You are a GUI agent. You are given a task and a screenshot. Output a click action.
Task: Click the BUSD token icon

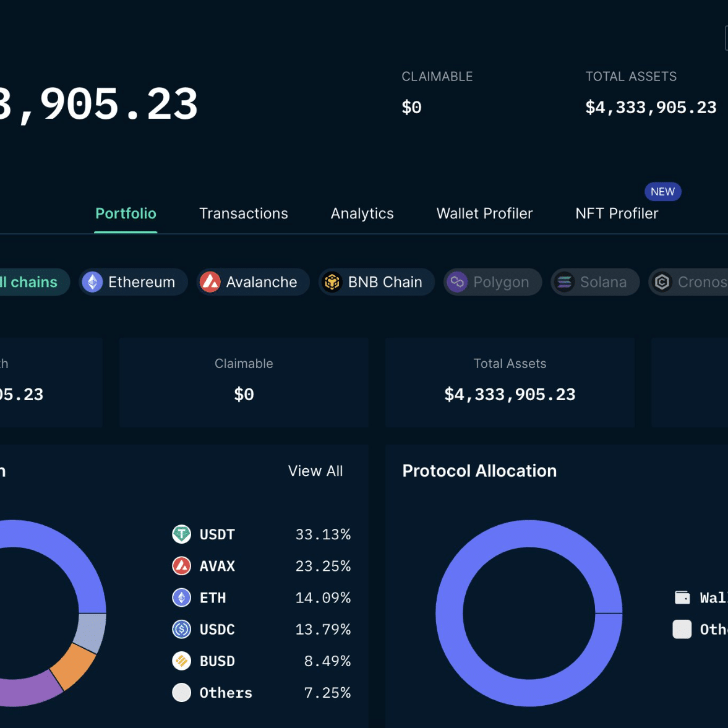click(x=181, y=661)
